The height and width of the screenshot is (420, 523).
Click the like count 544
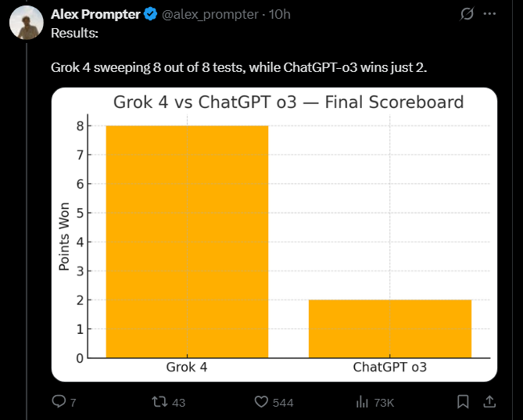point(283,403)
